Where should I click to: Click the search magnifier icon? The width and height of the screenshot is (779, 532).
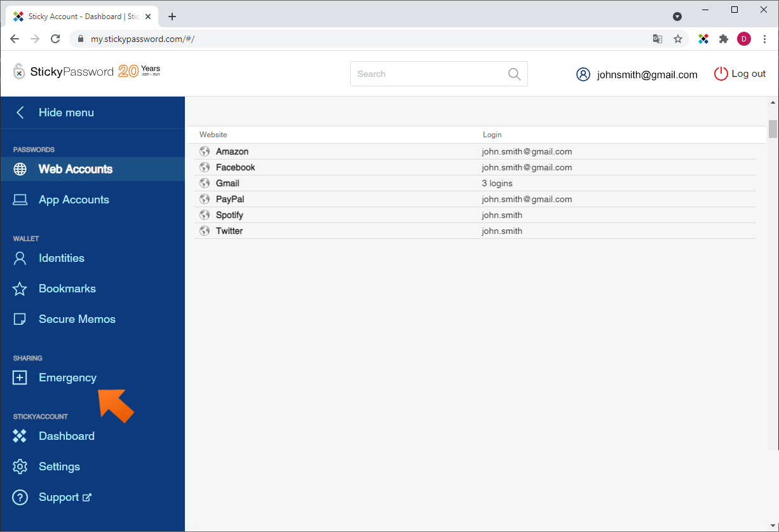tap(515, 74)
